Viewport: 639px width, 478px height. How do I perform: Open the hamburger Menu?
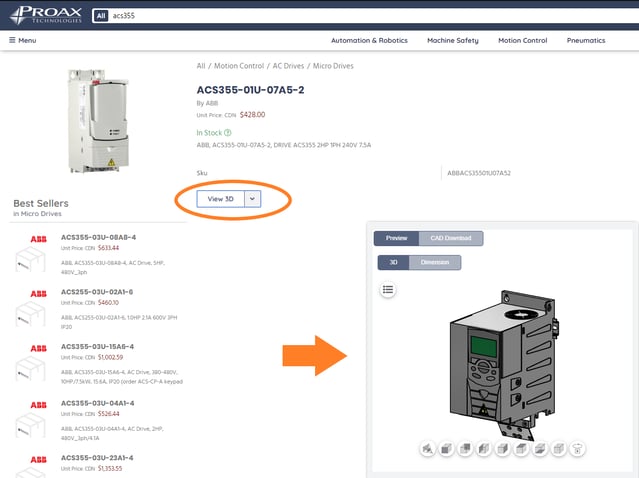(23, 40)
